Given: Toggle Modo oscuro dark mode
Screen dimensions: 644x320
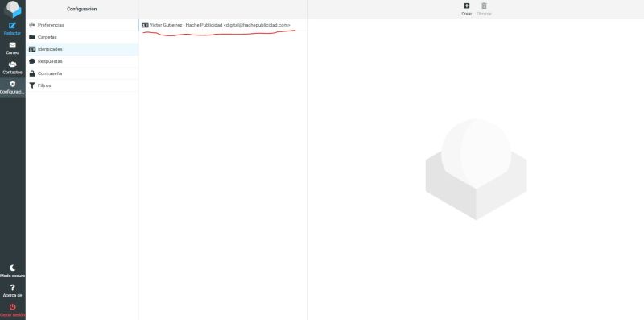Looking at the screenshot, I should pos(12,272).
